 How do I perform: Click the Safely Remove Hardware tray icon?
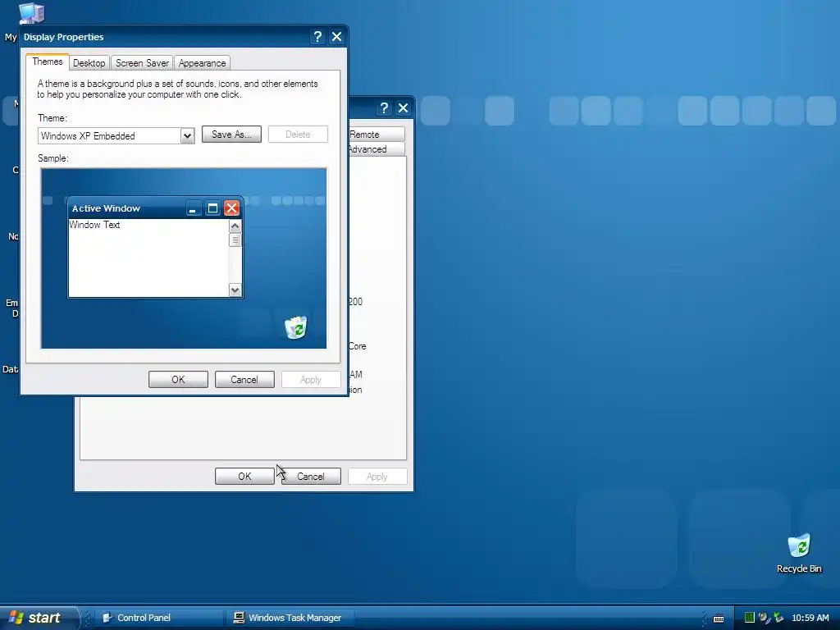(x=778, y=618)
